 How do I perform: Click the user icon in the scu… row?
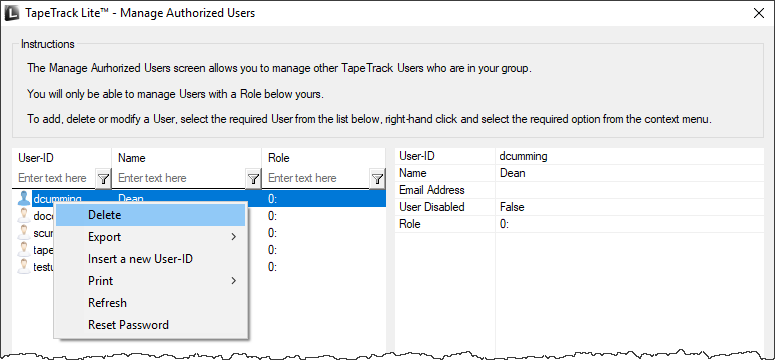(23, 232)
